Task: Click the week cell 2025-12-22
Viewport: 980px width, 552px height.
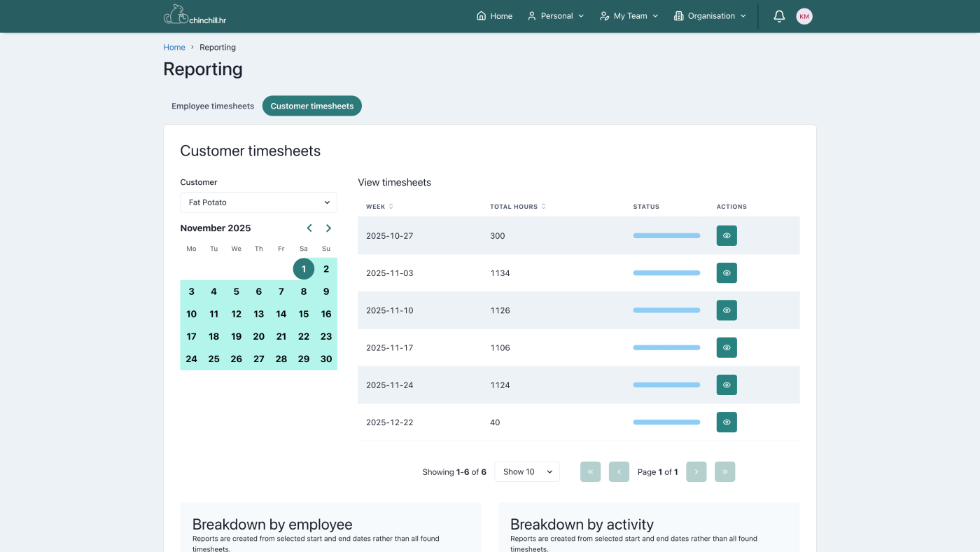Action: 390,422
